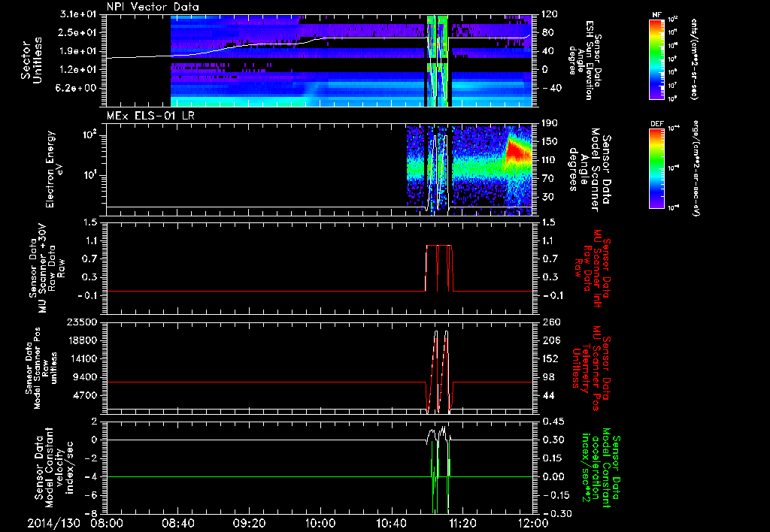Click the "2.5e+01" sector tick value
Viewport: 770px width, 532px height.
coord(78,32)
